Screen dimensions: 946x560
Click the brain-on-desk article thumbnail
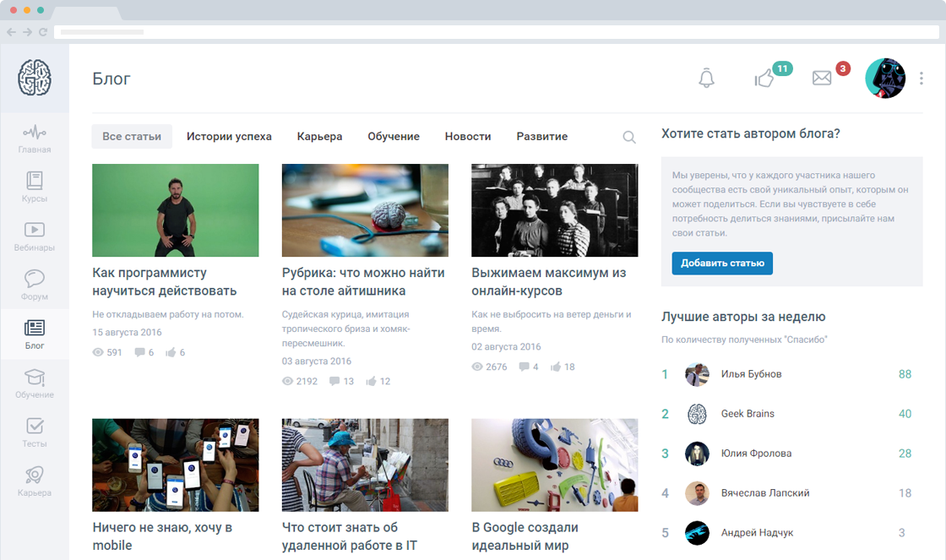[x=365, y=210]
